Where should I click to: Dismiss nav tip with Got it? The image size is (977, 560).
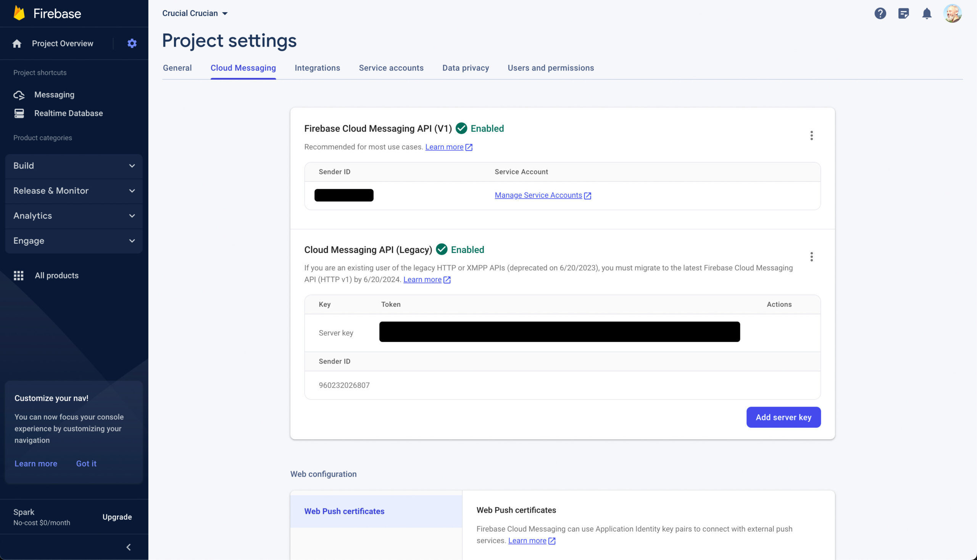point(86,464)
